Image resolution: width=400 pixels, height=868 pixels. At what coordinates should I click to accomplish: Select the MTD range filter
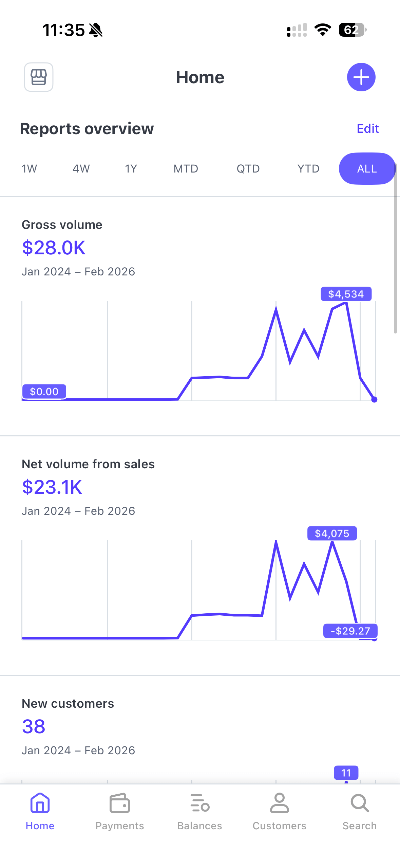pos(186,169)
